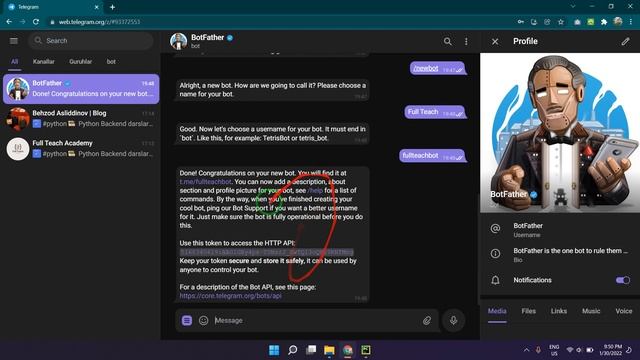This screenshot has height=360, width=640.
Task: Open chat more options menu
Action: click(x=466, y=41)
